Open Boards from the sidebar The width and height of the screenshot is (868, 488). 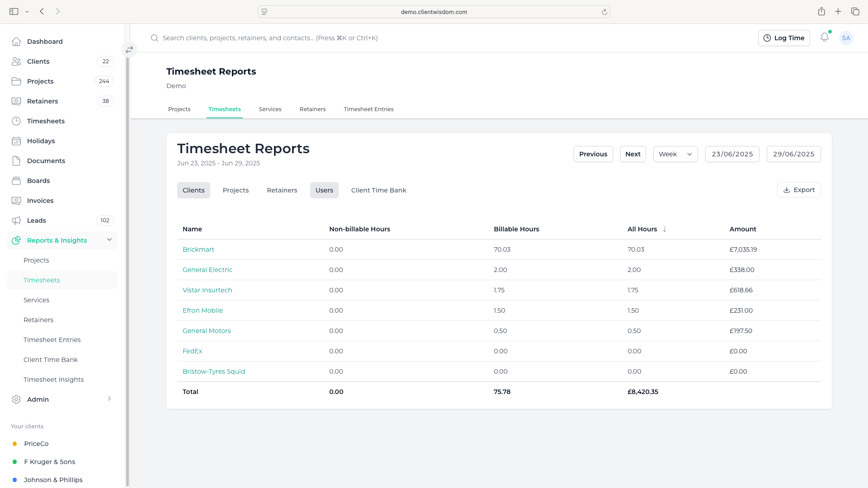click(x=38, y=181)
